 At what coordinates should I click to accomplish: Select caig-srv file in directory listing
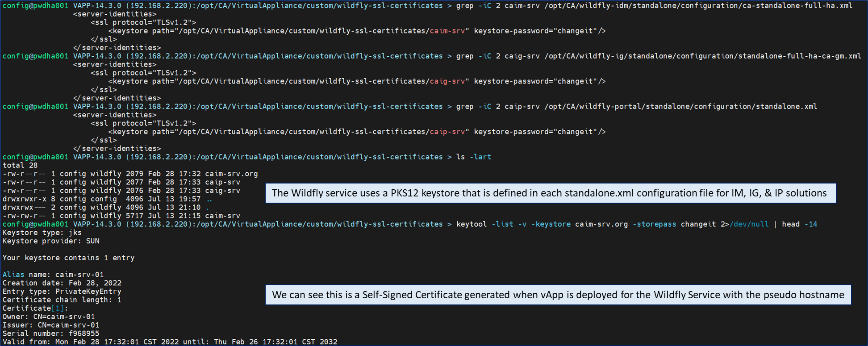222,191
